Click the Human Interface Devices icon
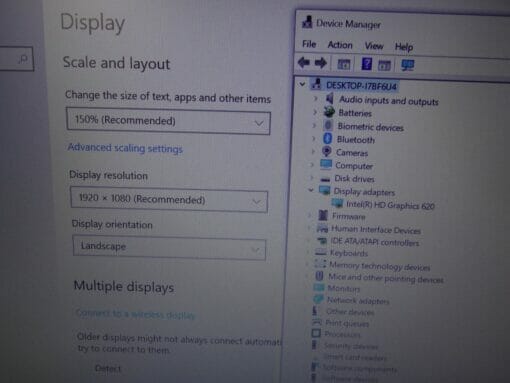This screenshot has width=510, height=383. (x=322, y=228)
